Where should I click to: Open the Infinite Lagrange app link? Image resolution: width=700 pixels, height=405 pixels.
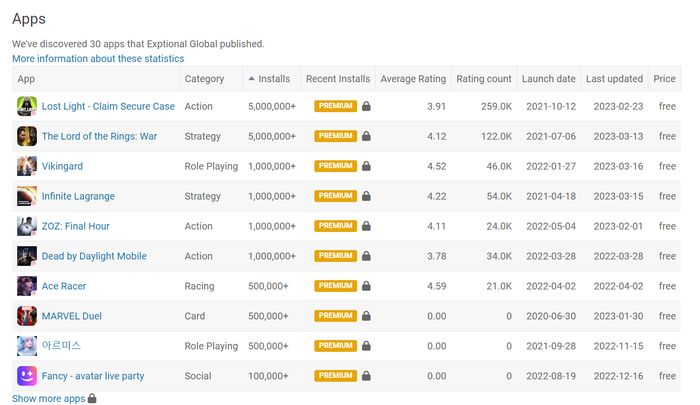point(78,196)
